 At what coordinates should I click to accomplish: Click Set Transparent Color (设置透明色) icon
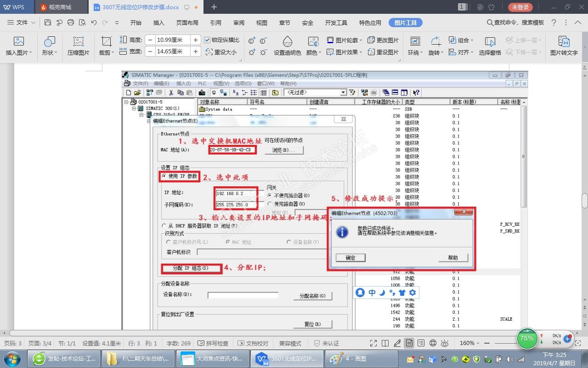(x=287, y=42)
